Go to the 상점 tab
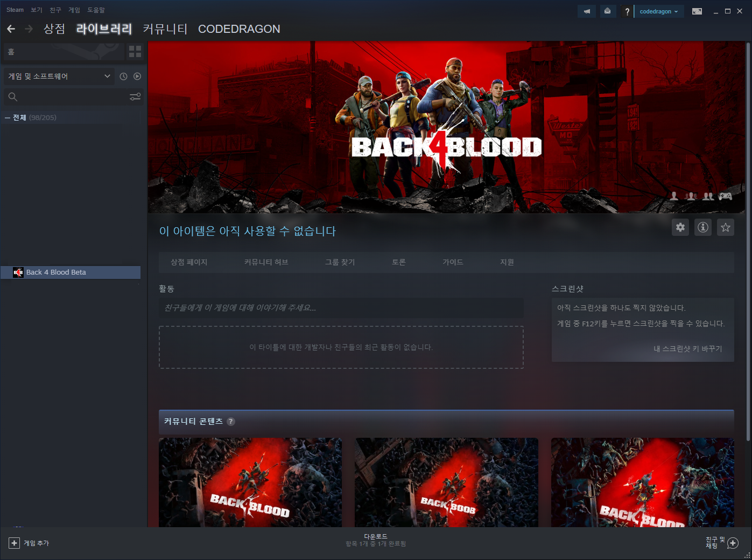The width and height of the screenshot is (752, 560). tap(54, 29)
